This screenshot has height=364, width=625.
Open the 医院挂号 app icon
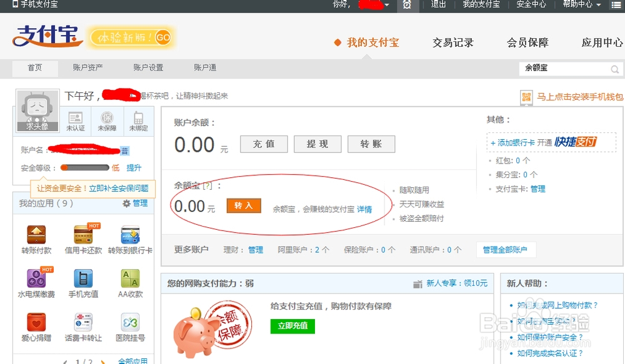(130, 322)
